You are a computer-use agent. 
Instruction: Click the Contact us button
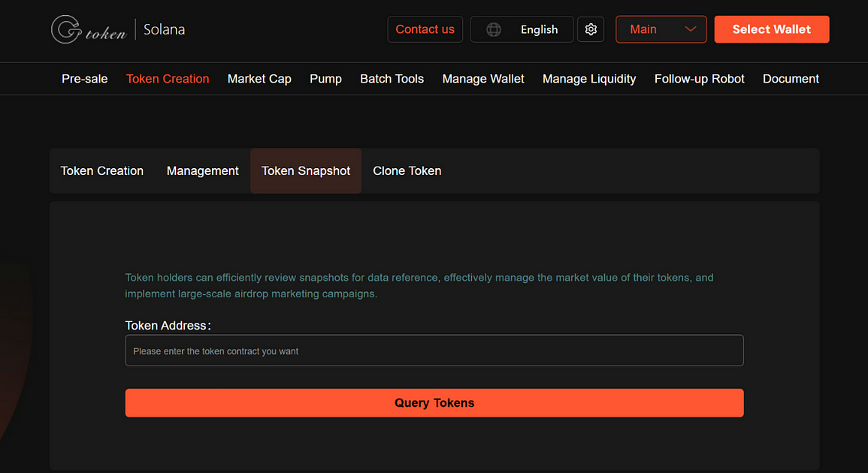click(x=425, y=29)
